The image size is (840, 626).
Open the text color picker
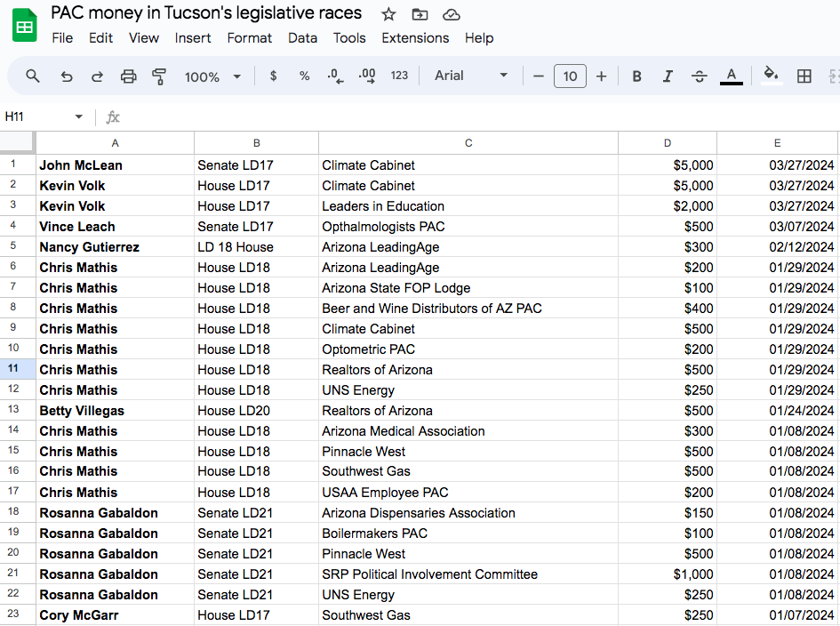tap(732, 76)
